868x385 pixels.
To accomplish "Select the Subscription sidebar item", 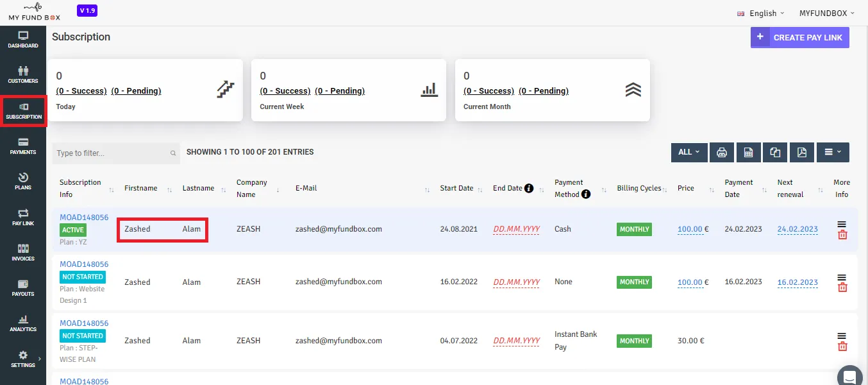I will pyautogui.click(x=23, y=111).
